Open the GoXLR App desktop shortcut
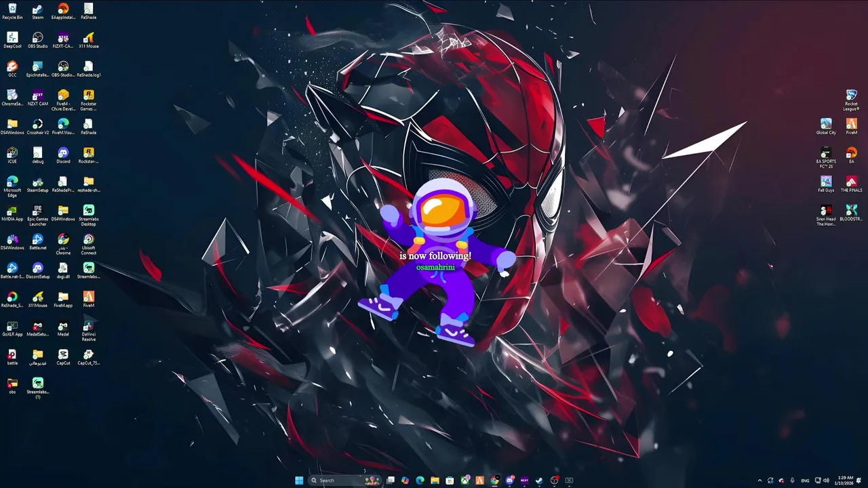 point(12,328)
